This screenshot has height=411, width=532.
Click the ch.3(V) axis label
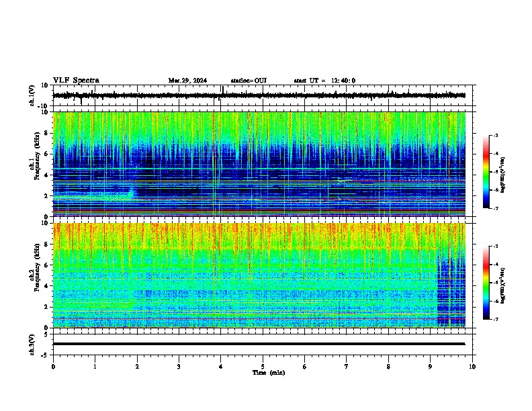pos(32,345)
